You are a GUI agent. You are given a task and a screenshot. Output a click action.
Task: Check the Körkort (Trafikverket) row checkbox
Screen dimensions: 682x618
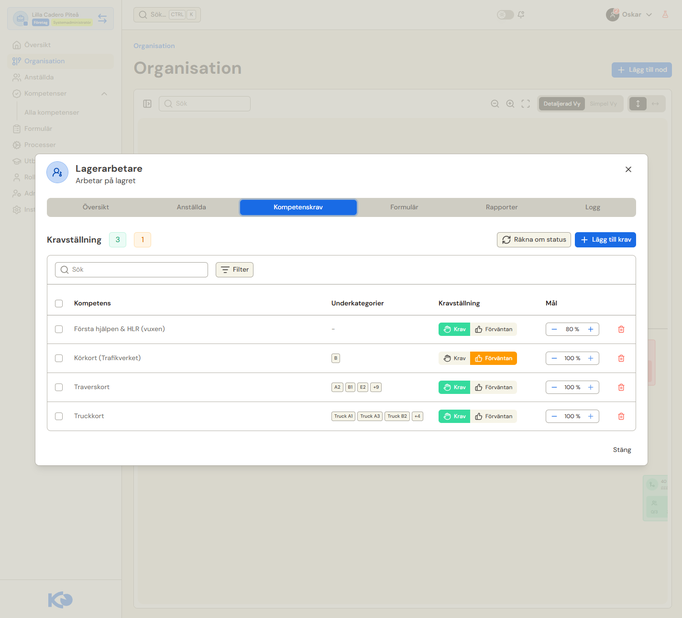59,358
